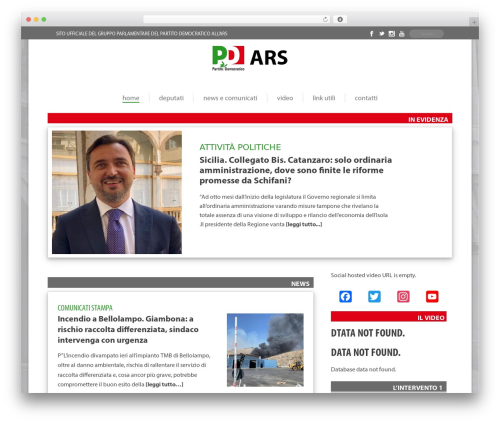Click the browser download icon beside the address bar

click(340, 19)
